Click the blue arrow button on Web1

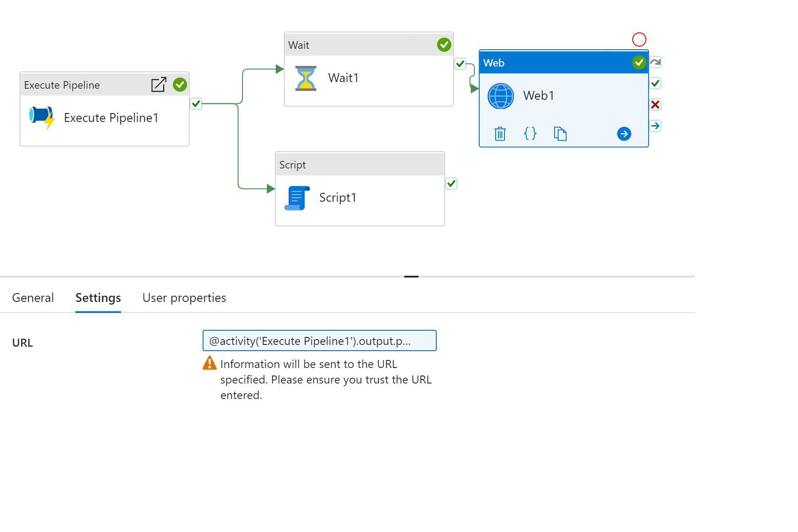(x=624, y=133)
